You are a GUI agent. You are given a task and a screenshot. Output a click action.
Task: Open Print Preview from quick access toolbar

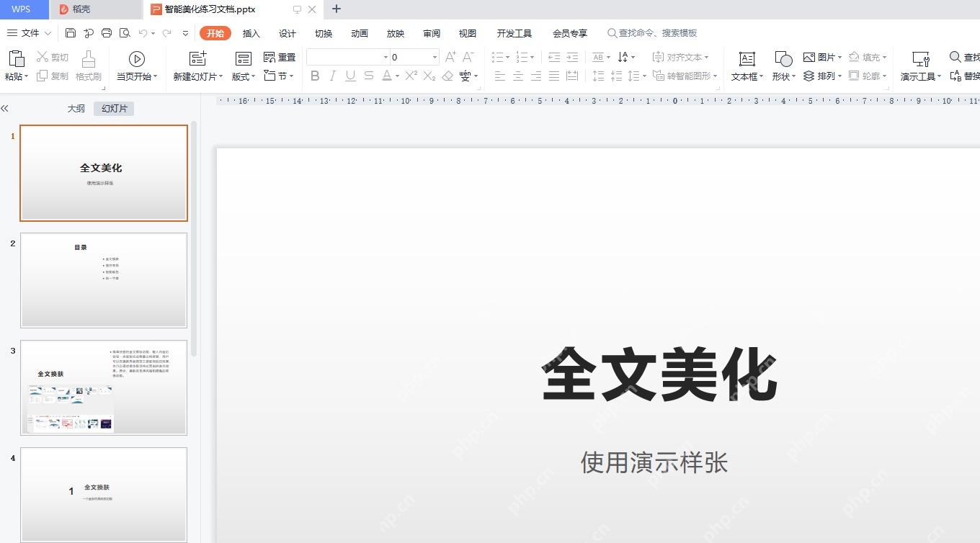pyautogui.click(x=125, y=33)
